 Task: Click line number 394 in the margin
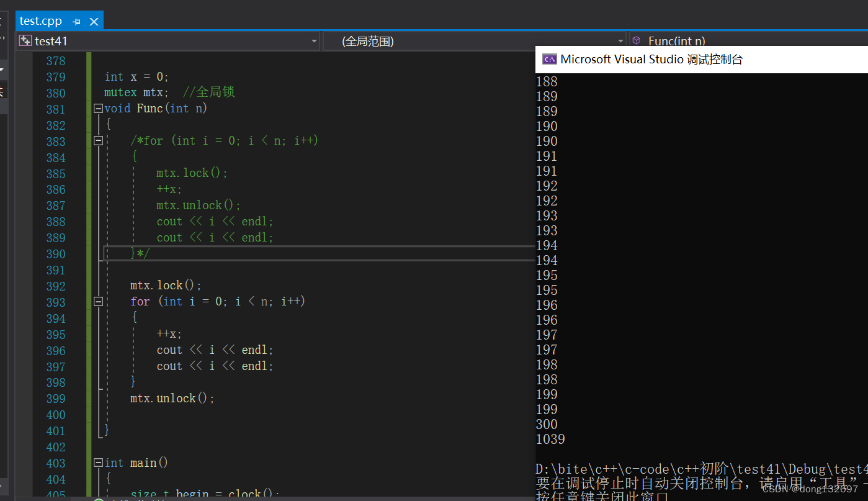coord(56,318)
